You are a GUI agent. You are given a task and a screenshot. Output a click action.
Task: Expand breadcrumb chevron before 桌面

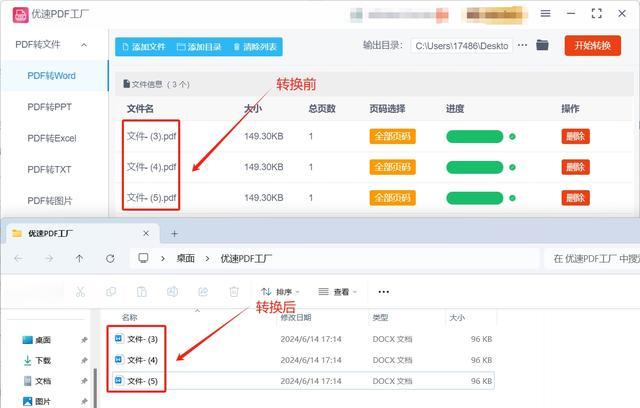163,259
